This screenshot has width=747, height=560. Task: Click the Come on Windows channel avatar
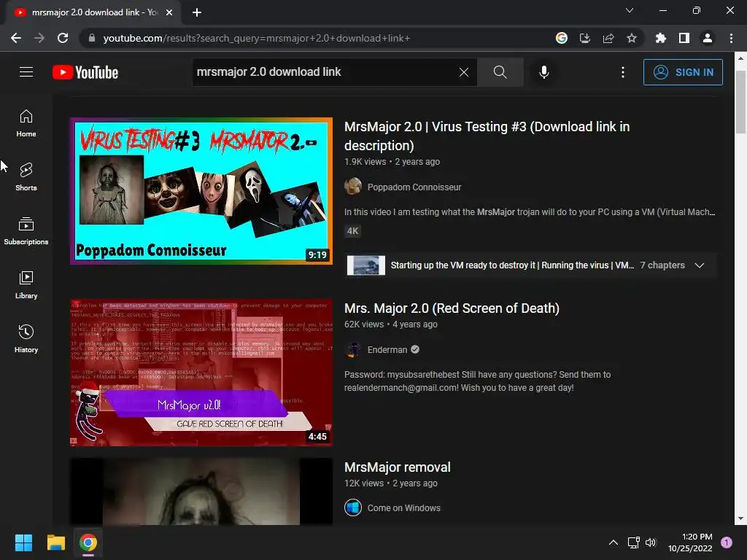[353, 507]
